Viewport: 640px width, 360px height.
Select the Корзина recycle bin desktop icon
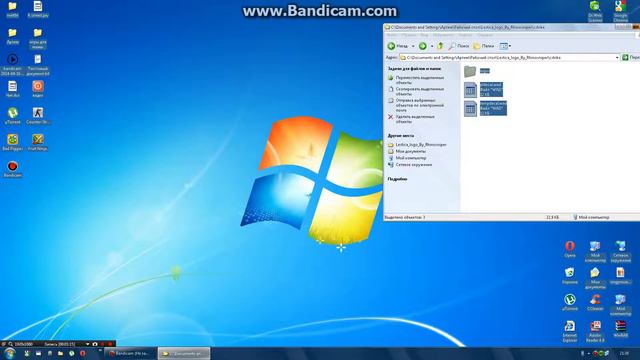point(570,276)
